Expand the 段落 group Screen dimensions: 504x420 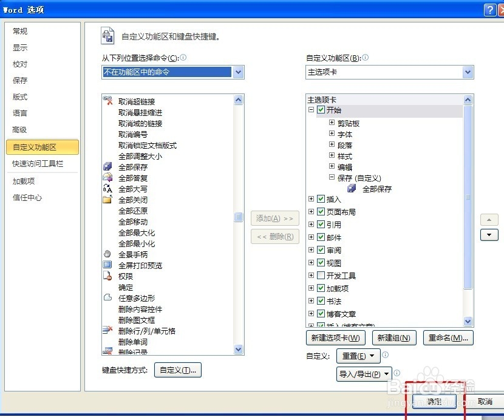[332, 144]
